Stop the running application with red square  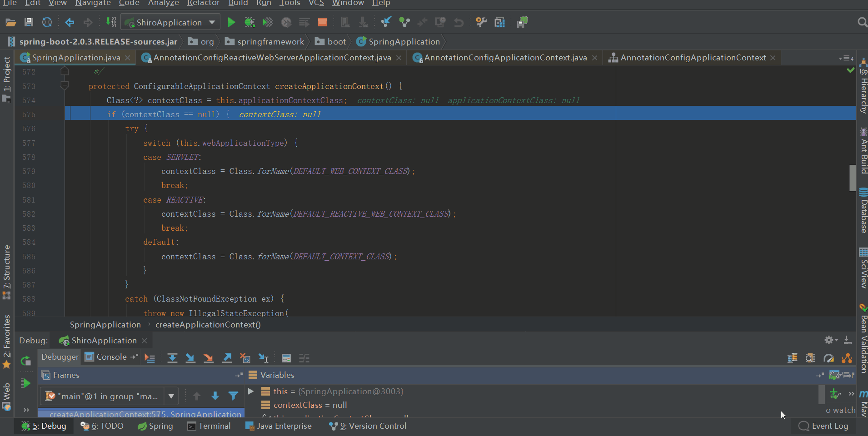pos(322,22)
